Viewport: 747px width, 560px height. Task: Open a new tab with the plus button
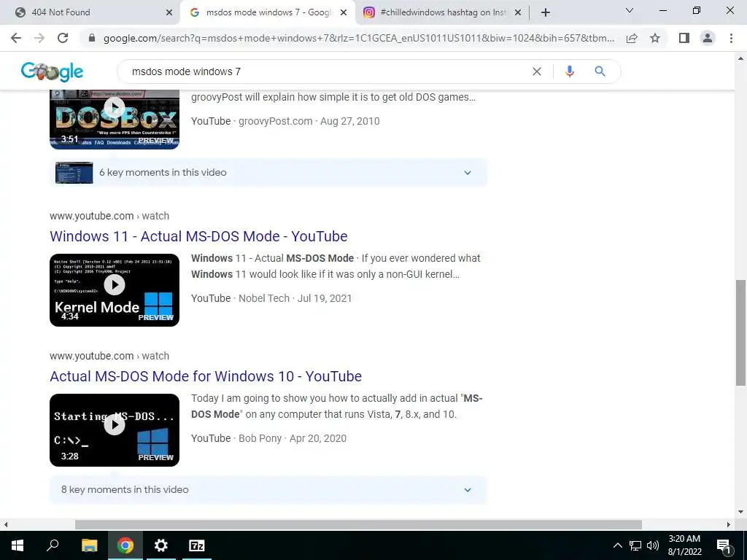[546, 12]
